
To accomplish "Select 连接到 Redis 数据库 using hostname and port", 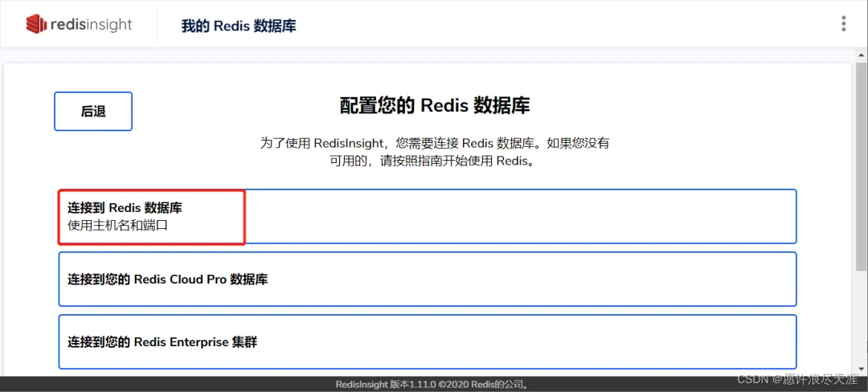I will point(428,216).
